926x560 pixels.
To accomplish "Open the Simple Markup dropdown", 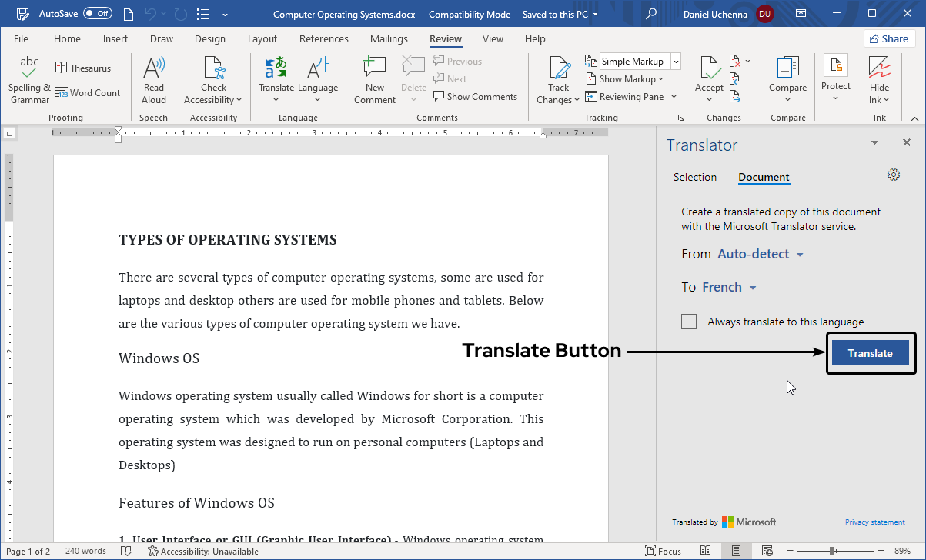I will [x=674, y=61].
